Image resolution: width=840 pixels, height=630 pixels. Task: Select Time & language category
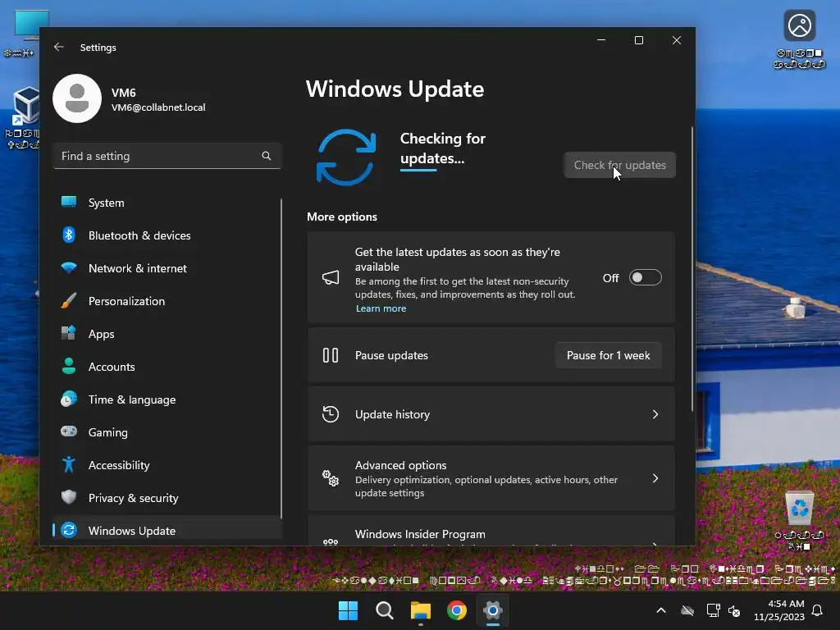167,399
